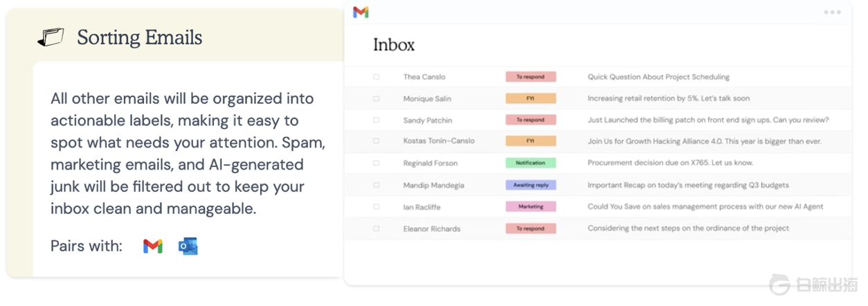The width and height of the screenshot is (868, 306).
Task: Click the green Notification label
Action: (x=530, y=163)
